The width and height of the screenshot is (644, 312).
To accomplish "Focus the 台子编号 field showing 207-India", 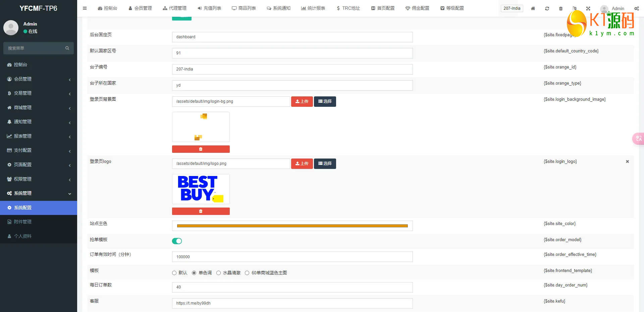I will [x=292, y=69].
